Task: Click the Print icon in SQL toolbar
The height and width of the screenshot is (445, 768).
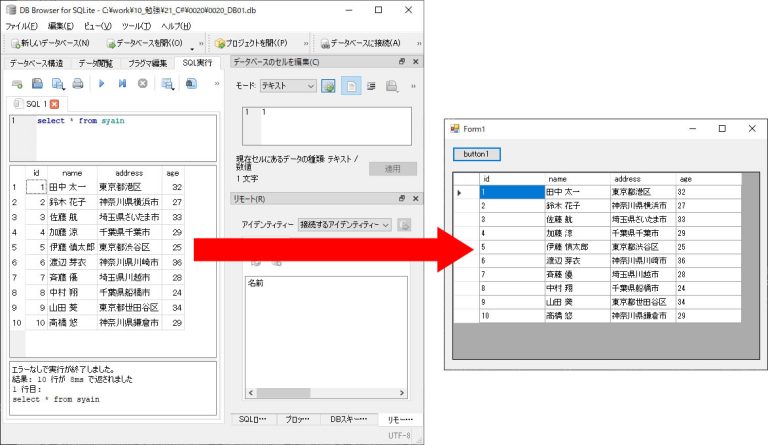Action: pos(80,84)
